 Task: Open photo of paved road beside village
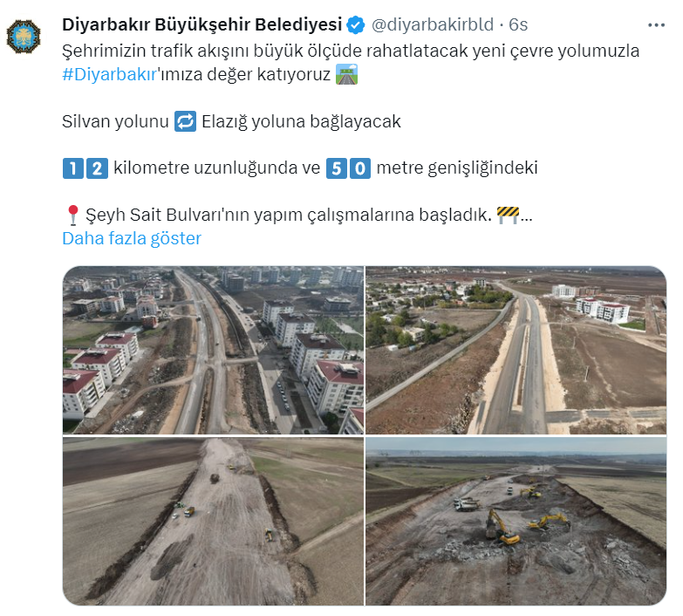[516, 350]
